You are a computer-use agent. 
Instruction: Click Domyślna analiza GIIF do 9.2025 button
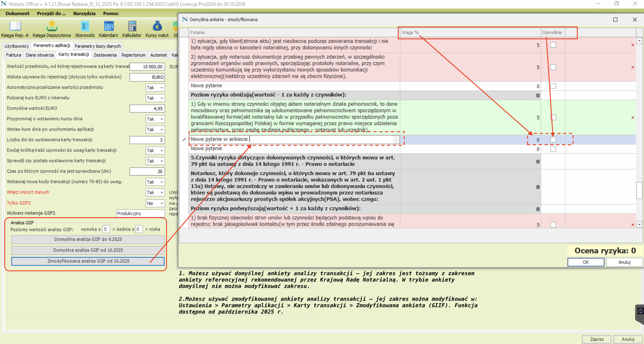pyautogui.click(x=88, y=239)
